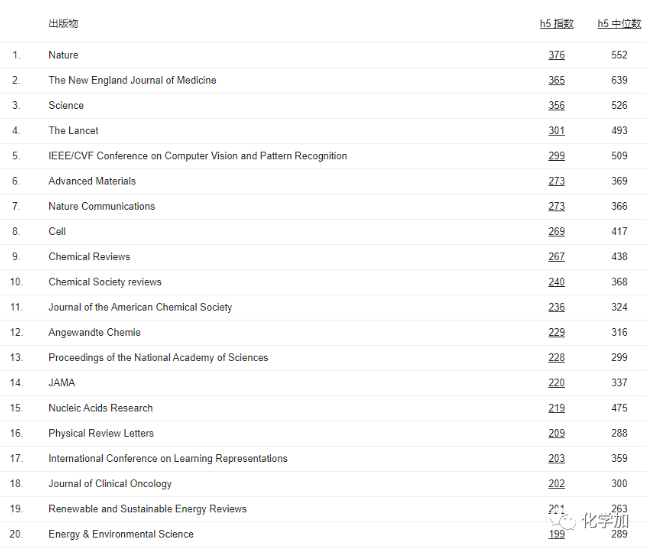This screenshot has height=556, width=647.
Task: Open Nucleic Acids Research h5-index 219
Action: pos(556,408)
